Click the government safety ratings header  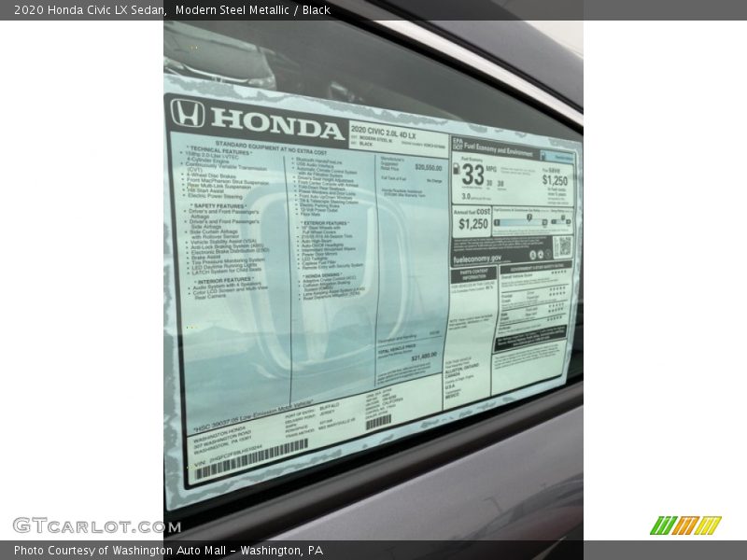(536, 267)
